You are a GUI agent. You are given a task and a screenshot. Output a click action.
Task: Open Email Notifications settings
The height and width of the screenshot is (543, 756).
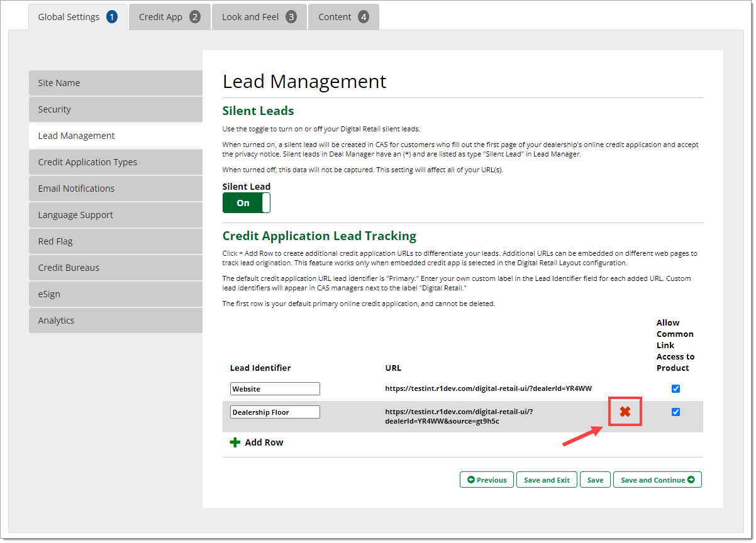click(x=116, y=189)
